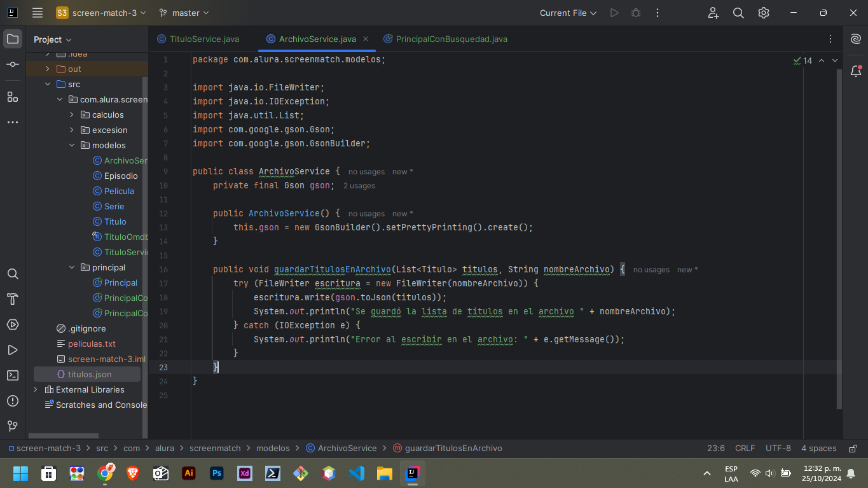Click modelos breadcrumb in navigation bar
This screenshot has height=488, width=868.
(273, 448)
